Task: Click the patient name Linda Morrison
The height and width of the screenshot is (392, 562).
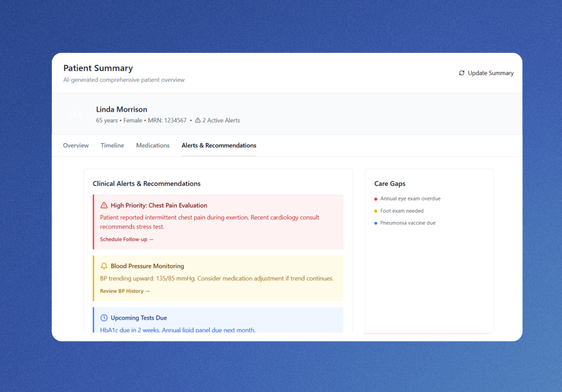Action: click(121, 109)
